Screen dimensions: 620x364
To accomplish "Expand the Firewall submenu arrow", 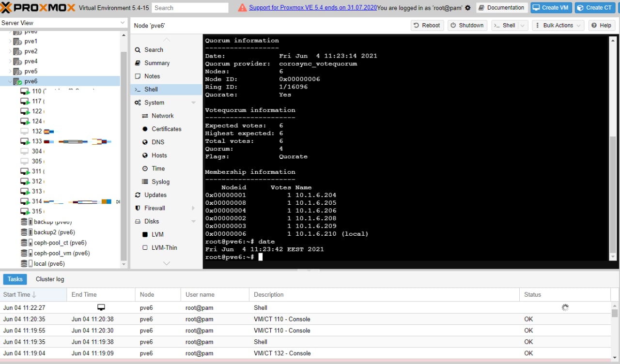I will (x=193, y=208).
